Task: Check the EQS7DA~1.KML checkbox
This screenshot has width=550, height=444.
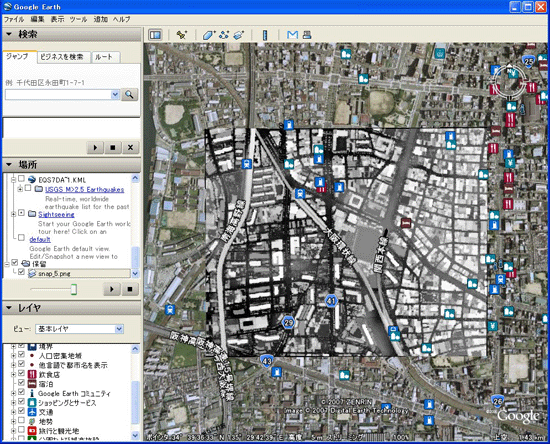Action: (21, 179)
